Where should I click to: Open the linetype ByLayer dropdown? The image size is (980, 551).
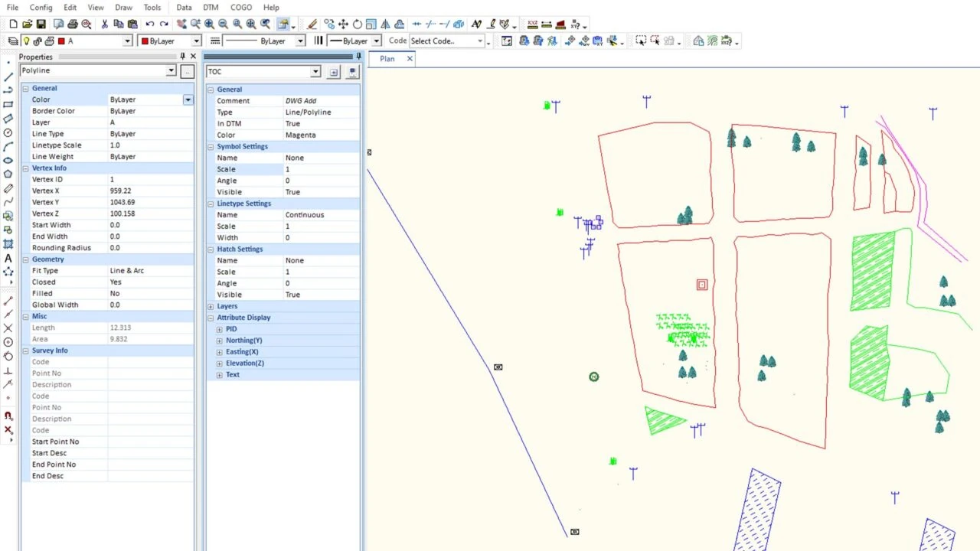click(x=300, y=41)
